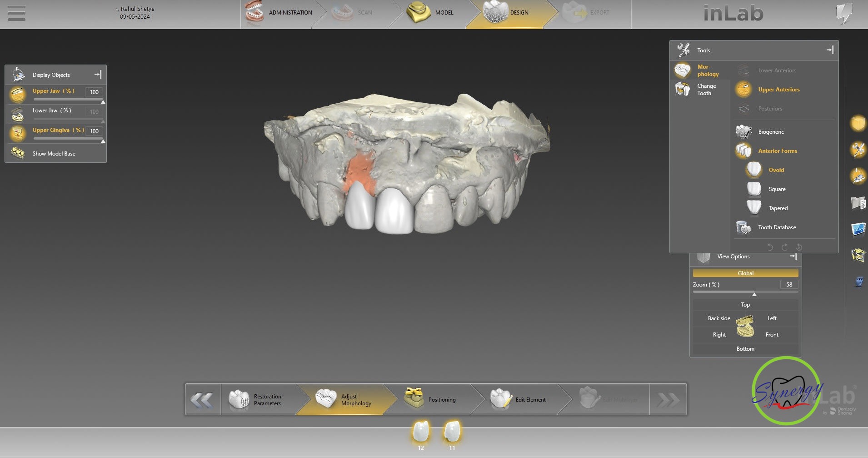Open the hamburger main menu
The width and height of the screenshot is (868, 458).
pos(16,13)
